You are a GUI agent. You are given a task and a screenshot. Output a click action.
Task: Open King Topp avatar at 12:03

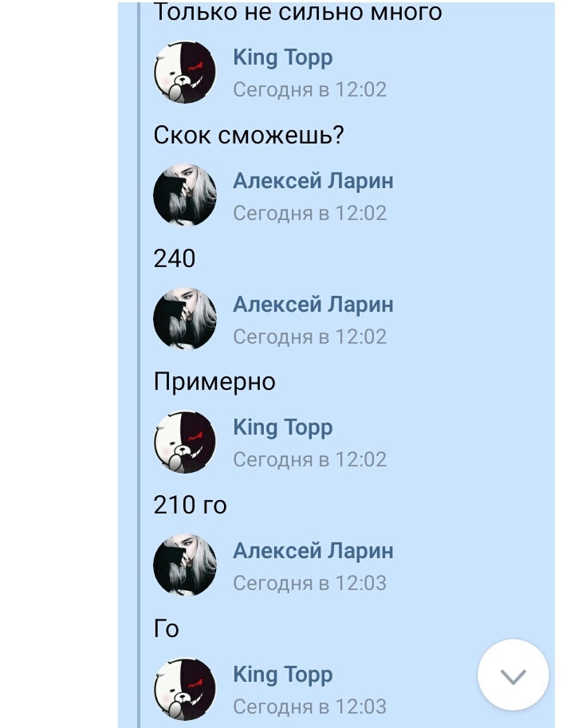(185, 689)
